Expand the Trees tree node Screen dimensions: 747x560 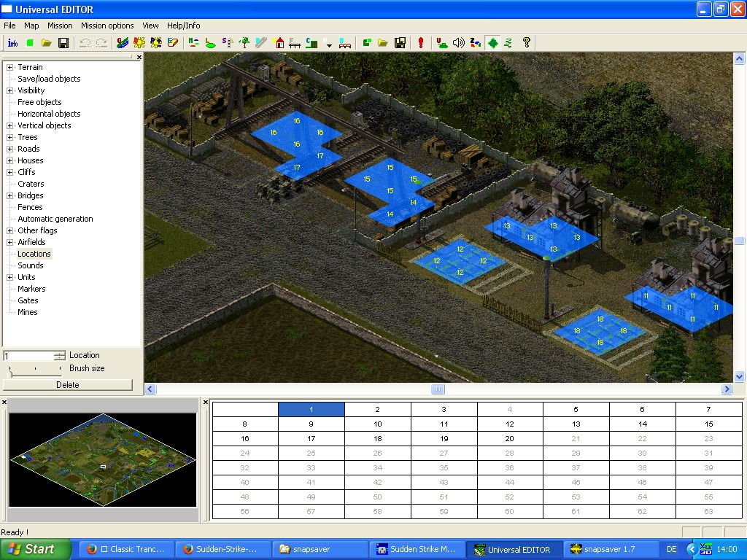(x=9, y=137)
